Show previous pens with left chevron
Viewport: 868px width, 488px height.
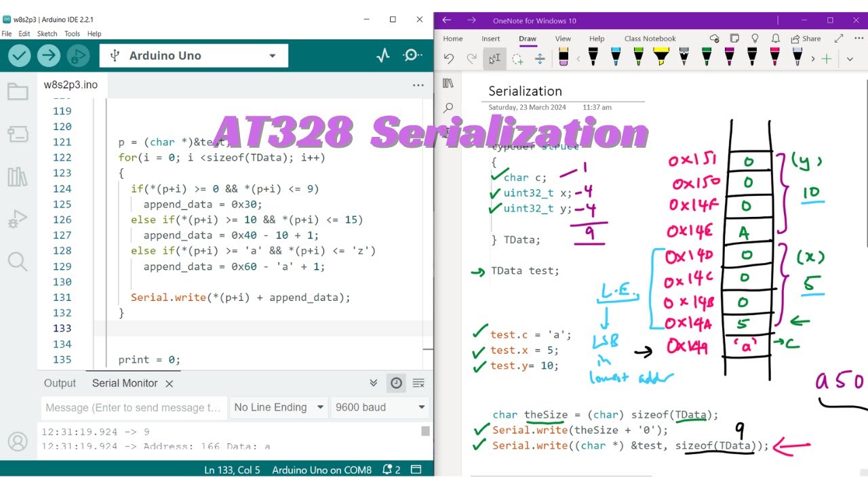[x=578, y=59]
